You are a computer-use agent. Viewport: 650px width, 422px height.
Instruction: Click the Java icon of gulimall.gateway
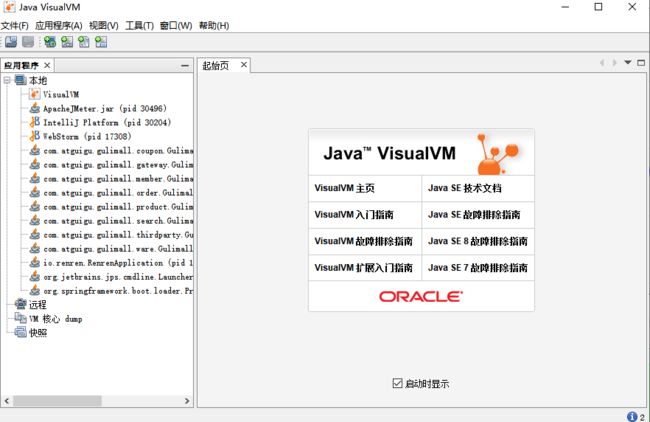35,165
